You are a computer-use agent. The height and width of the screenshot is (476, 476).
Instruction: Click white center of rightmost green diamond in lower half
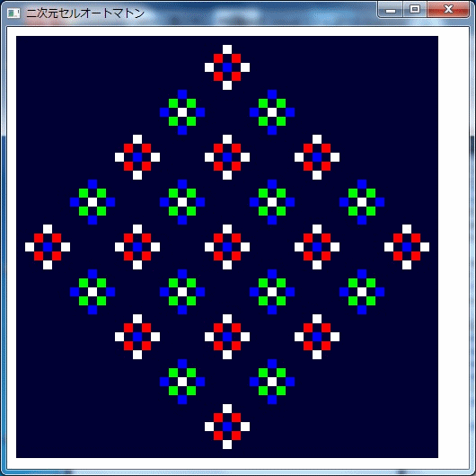[x=362, y=292]
